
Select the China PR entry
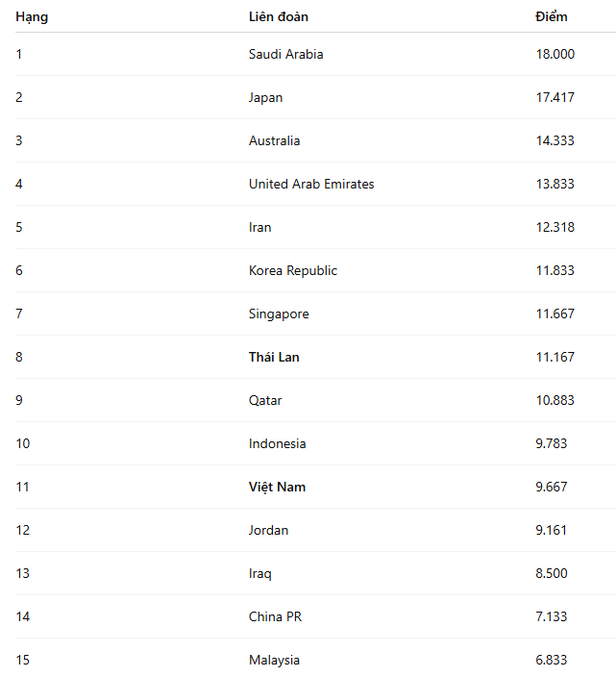[x=275, y=616]
